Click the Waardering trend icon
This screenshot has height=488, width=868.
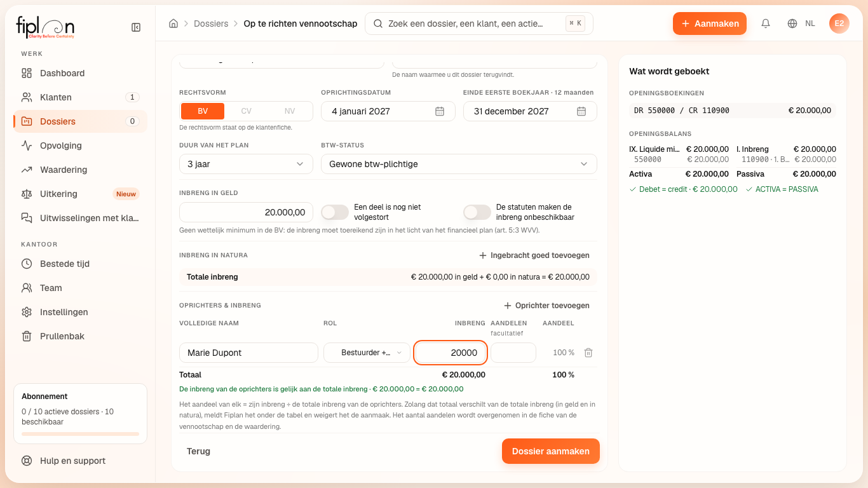[x=27, y=170]
